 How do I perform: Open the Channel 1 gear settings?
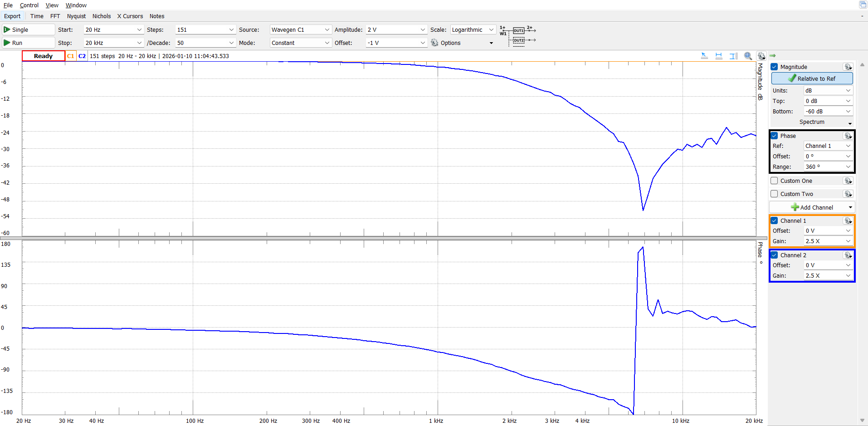click(848, 220)
